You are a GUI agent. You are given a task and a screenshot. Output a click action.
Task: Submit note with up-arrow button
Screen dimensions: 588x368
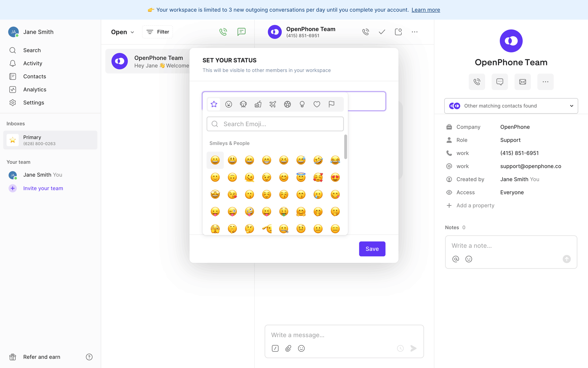567,259
